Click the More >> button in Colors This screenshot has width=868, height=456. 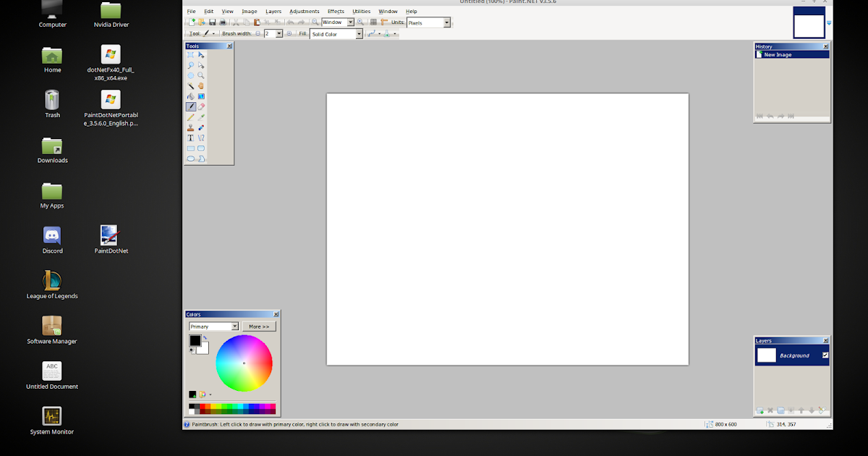pos(259,326)
